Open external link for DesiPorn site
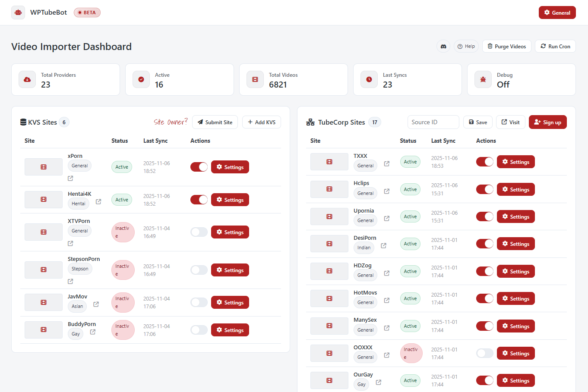 point(383,246)
